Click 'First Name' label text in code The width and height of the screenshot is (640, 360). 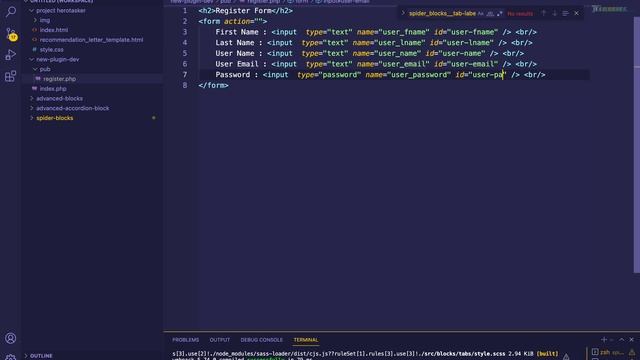[x=237, y=32]
